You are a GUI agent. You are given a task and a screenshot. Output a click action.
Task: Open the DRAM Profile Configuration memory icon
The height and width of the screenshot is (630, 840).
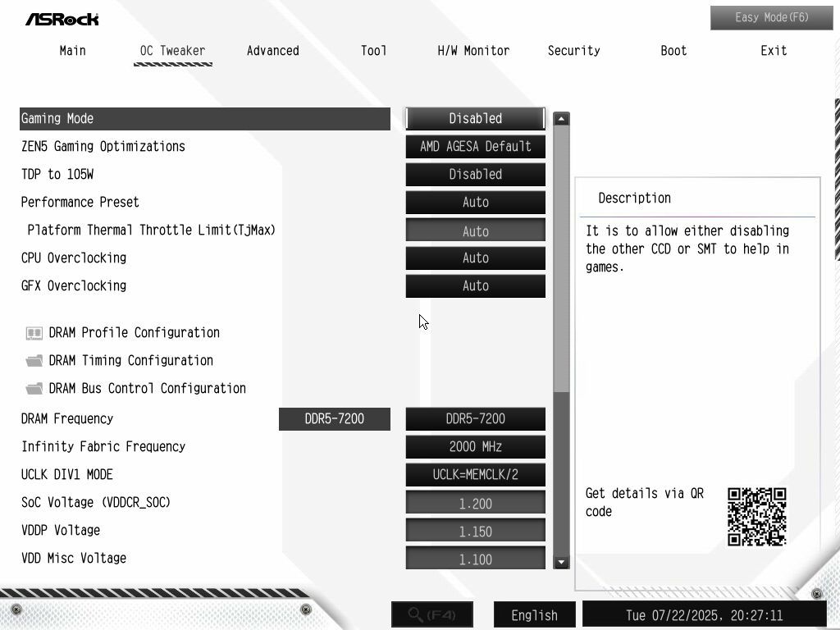tap(34, 333)
